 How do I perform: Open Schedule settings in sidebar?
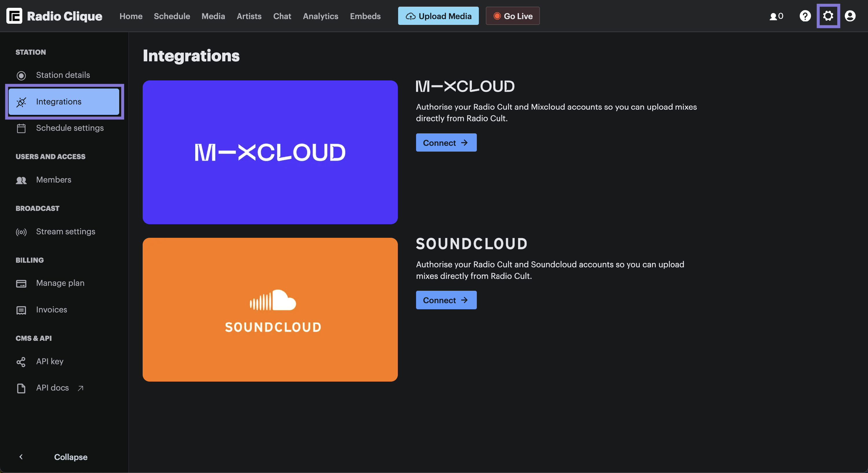click(x=64, y=128)
